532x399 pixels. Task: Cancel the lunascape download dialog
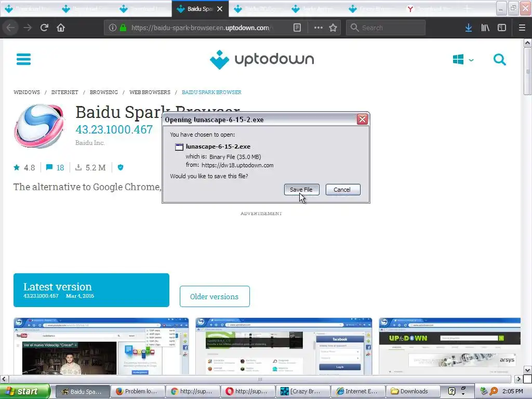[x=343, y=190]
